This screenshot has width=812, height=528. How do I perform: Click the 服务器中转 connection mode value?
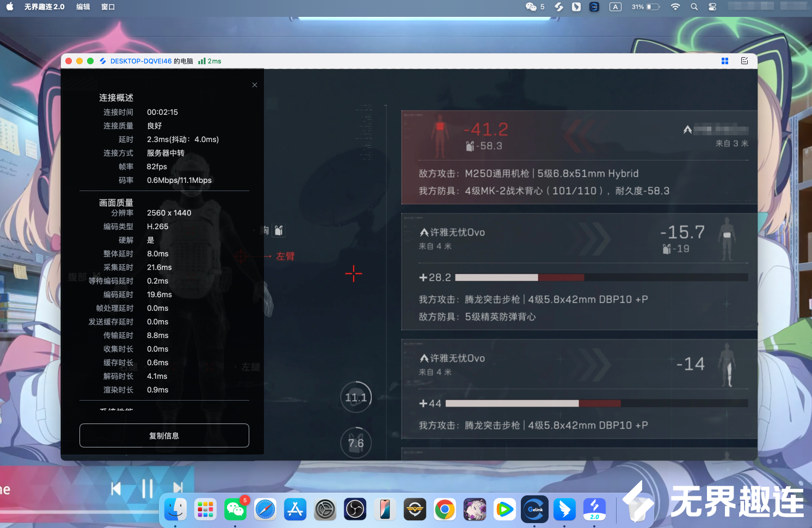[x=165, y=153]
